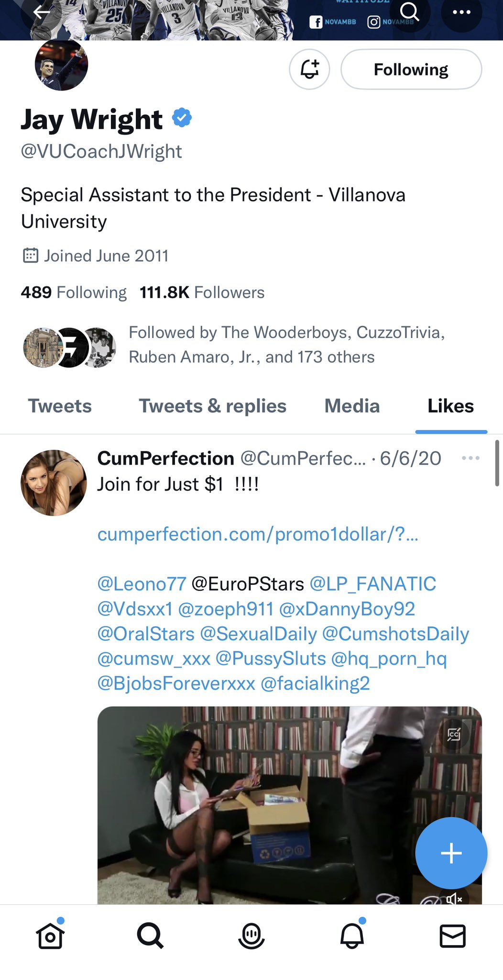This screenshot has height=980, width=503.
Task: Open the 489 Following list
Action: [x=74, y=292]
